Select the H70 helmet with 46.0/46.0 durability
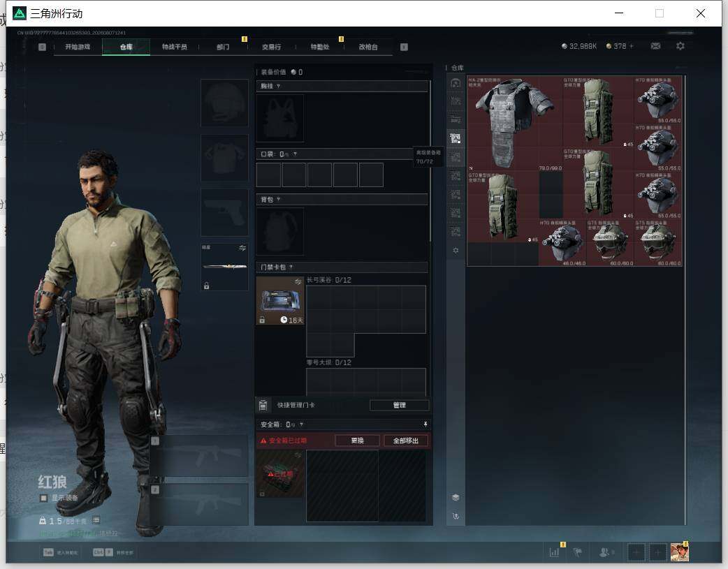This screenshot has width=728, height=569. [562, 242]
